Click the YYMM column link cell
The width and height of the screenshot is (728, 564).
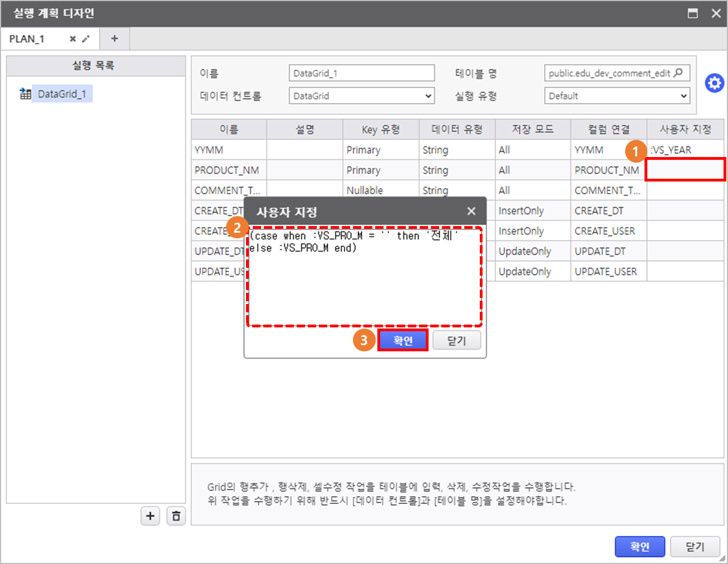pos(609,150)
